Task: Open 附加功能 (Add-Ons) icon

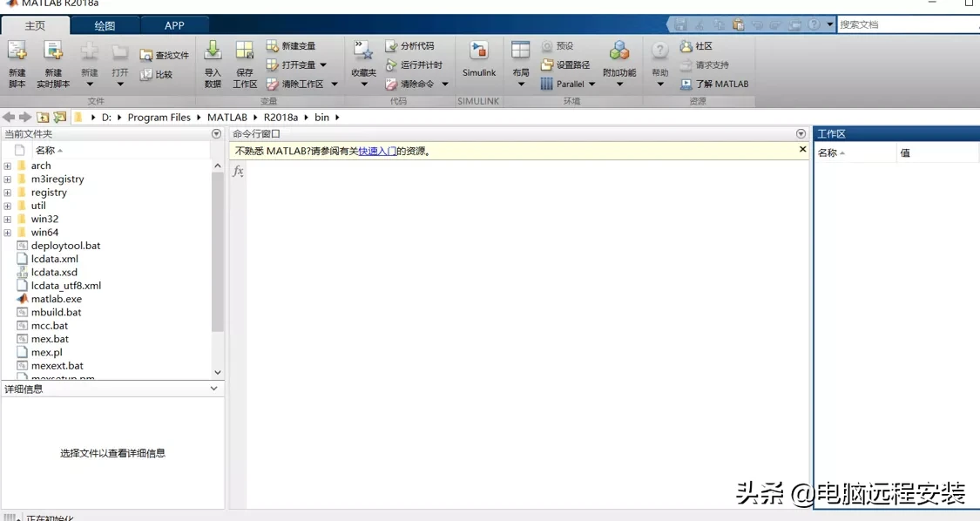Action: (619, 51)
